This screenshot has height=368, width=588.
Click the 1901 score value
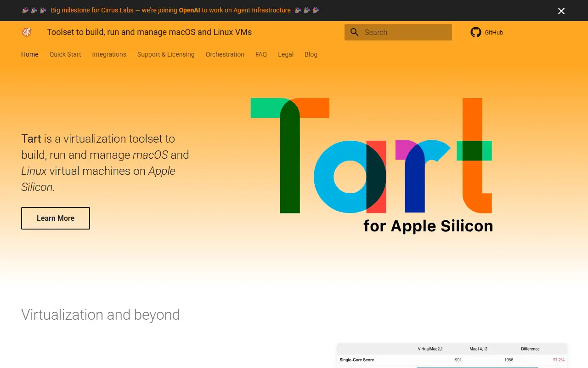[457, 360]
